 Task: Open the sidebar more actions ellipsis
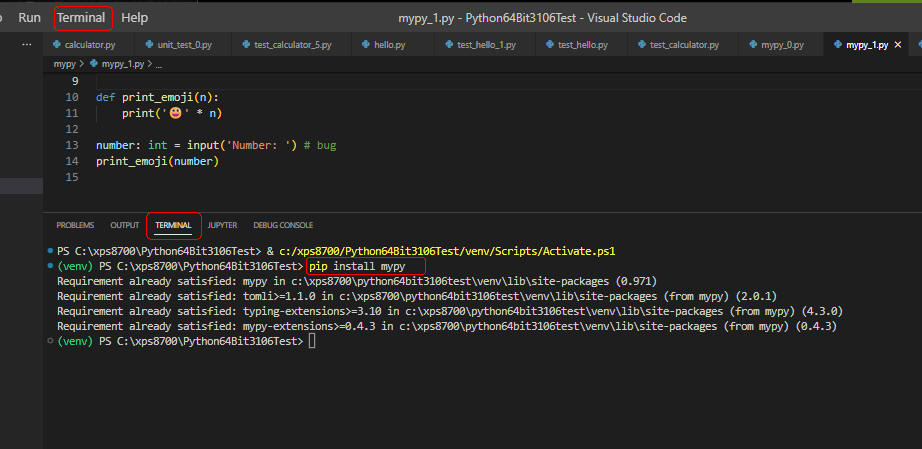26,44
